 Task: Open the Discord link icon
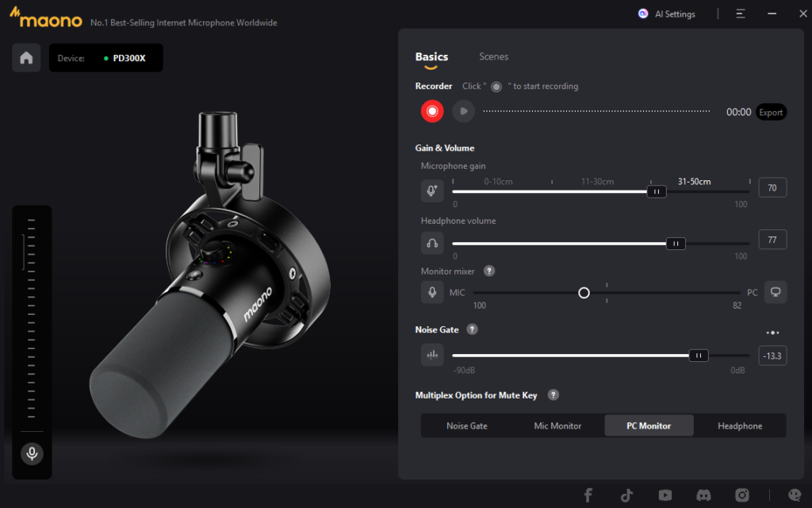point(703,495)
